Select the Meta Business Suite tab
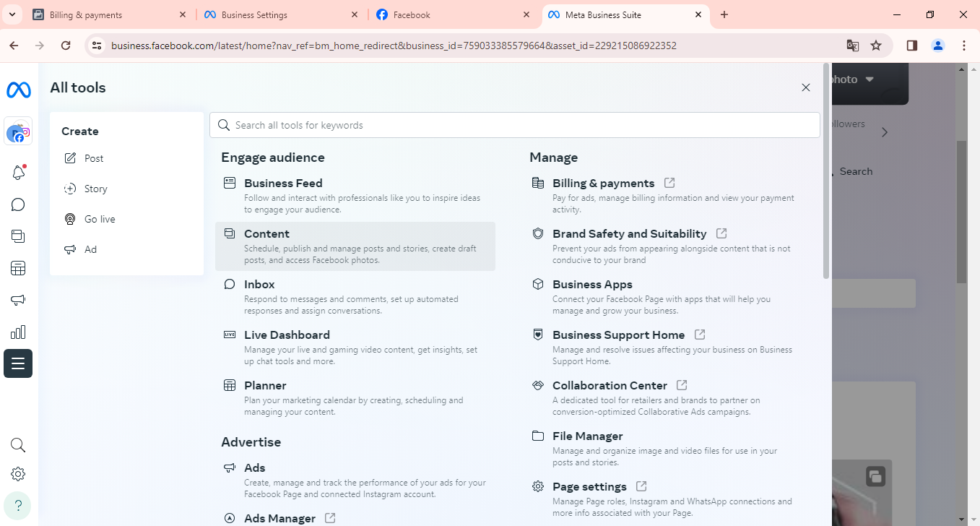Viewport: 980px width, 526px height. click(625, 14)
